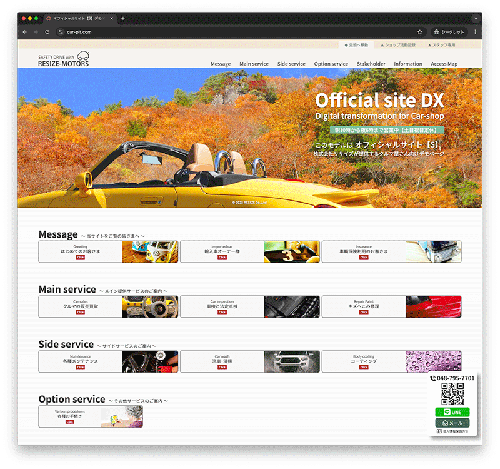Viewport: 500px width, 469px height.
Task: Bookmark this page with the star icon
Action: (420, 32)
